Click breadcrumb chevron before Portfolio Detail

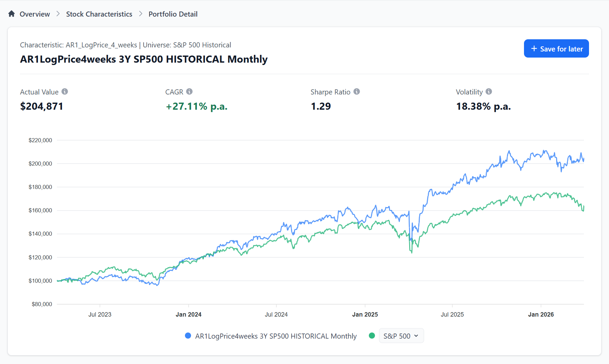click(141, 14)
